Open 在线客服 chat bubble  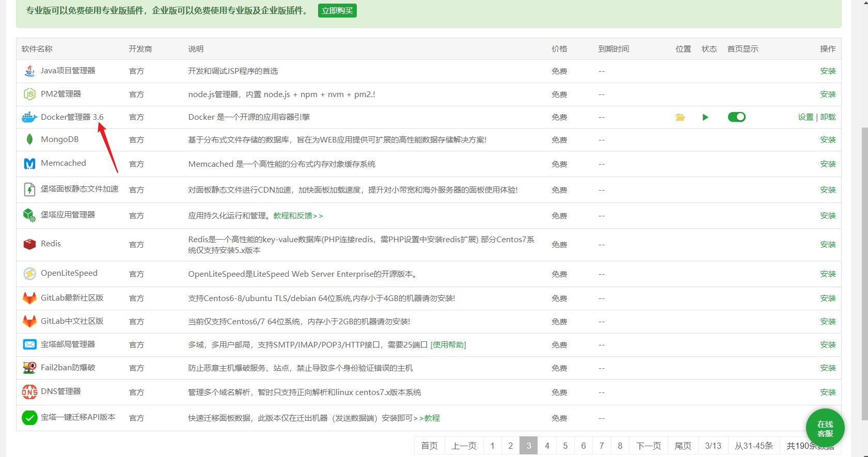825,429
